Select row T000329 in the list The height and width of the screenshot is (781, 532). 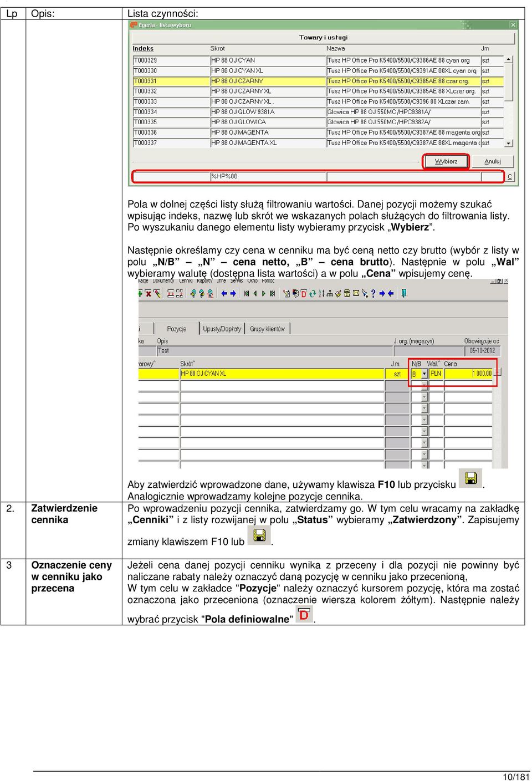point(318,60)
